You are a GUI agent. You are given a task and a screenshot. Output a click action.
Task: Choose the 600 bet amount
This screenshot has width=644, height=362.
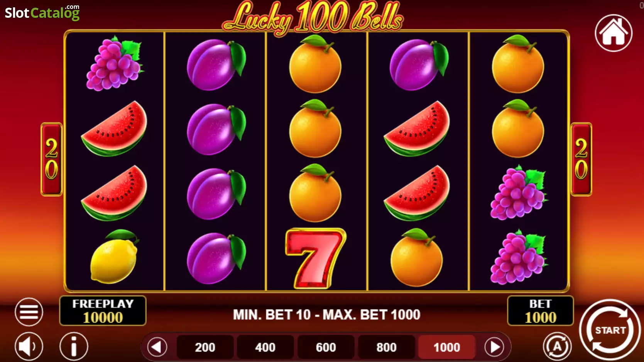coord(326,347)
